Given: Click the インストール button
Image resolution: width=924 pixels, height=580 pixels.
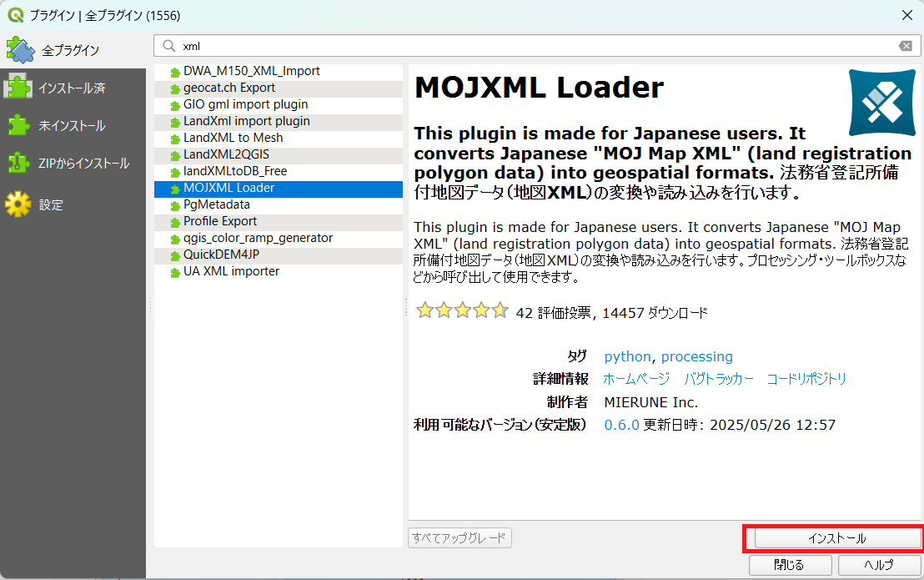Looking at the screenshot, I should [837, 538].
